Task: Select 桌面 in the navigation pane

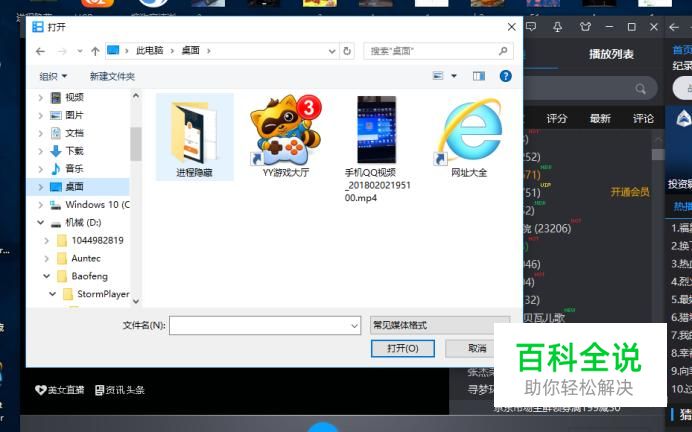Action: point(75,187)
